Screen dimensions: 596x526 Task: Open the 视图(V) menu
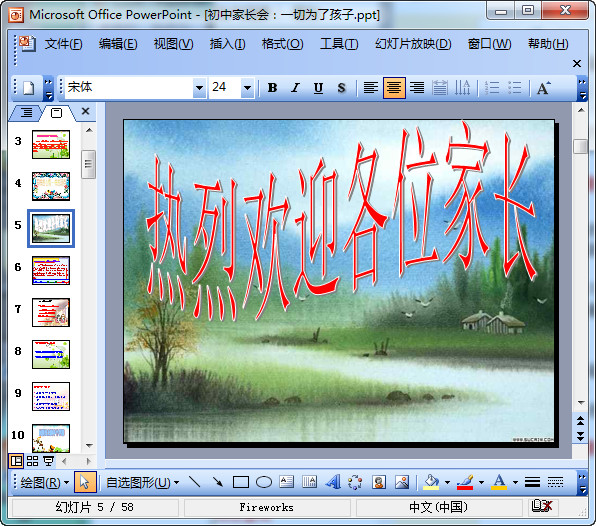[x=173, y=44]
